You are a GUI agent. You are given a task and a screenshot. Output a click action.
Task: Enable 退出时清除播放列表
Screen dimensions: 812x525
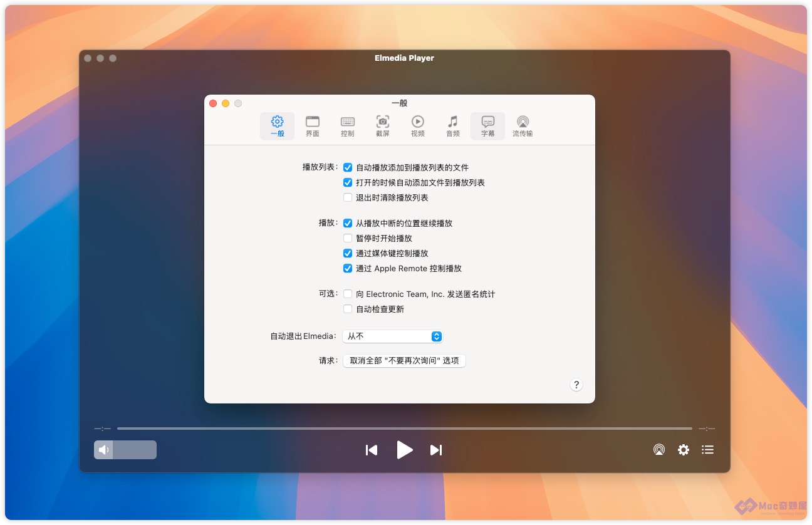coord(348,197)
